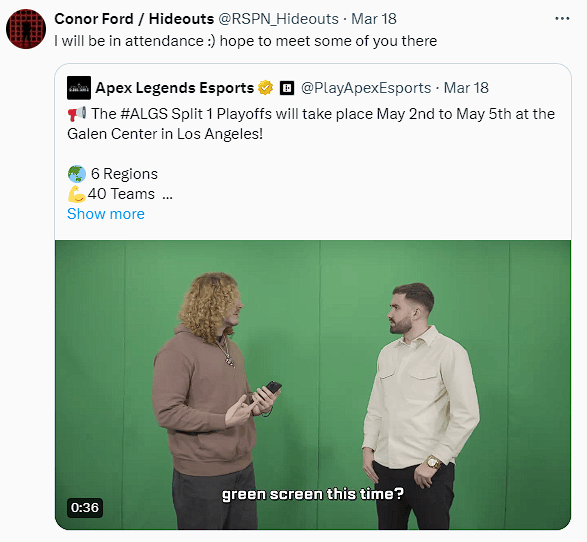Click the gold verified badge

pyautogui.click(x=265, y=88)
